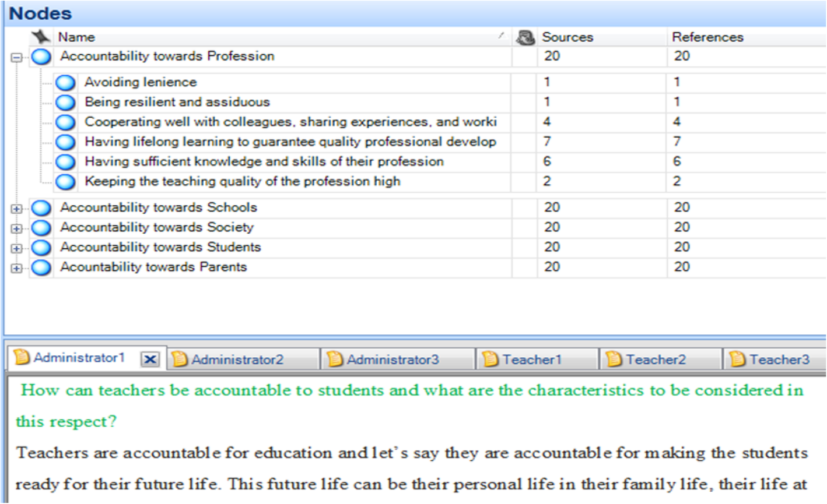Select Accountability towards Students row name
The height and width of the screenshot is (504, 827).
(160, 247)
